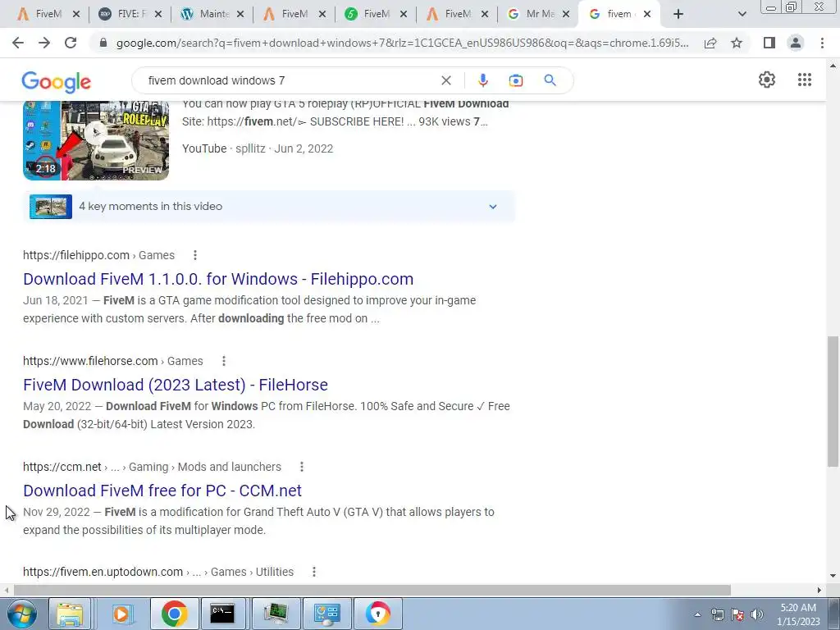Viewport: 840px width, 630px height.
Task: Go back to the previous page
Action: [x=18, y=43]
